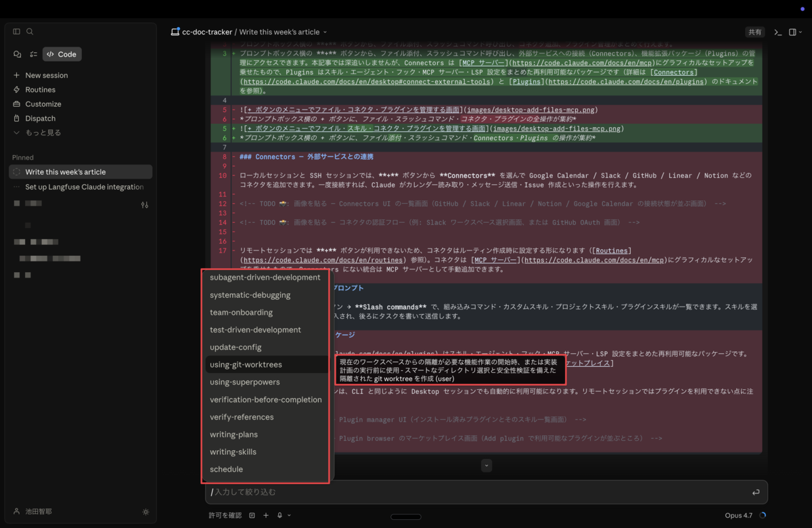Open Dispatch in the sidebar
The width and height of the screenshot is (812, 528).
41,118
